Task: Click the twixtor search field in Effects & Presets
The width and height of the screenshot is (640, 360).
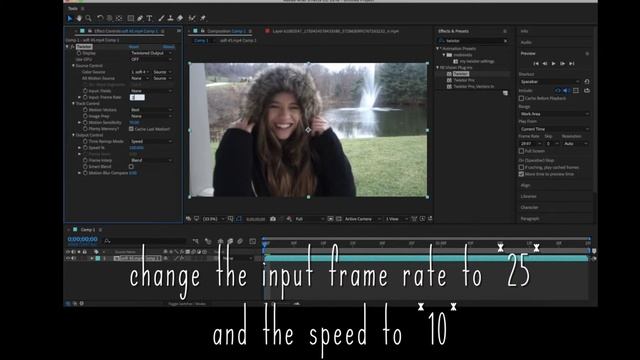Action: pyautogui.click(x=473, y=41)
